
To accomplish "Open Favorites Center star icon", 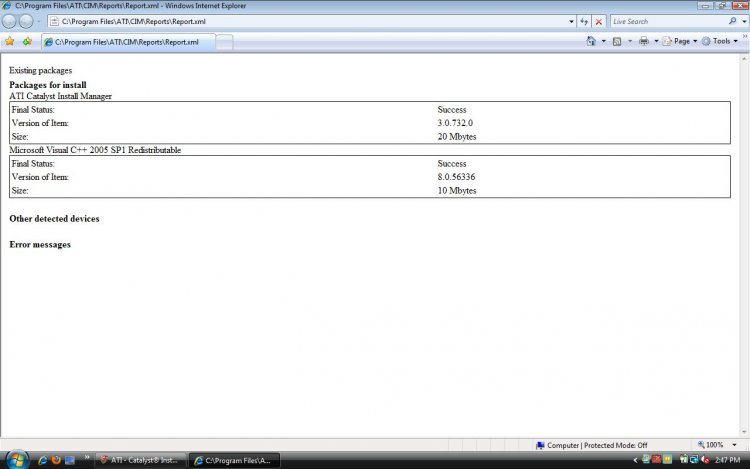I will pyautogui.click(x=10, y=42).
